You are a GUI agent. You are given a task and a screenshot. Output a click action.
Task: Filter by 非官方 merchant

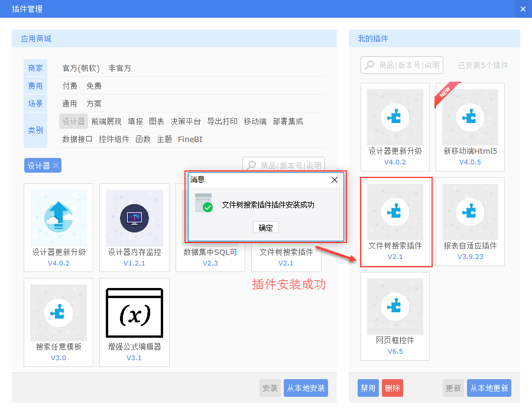119,68
